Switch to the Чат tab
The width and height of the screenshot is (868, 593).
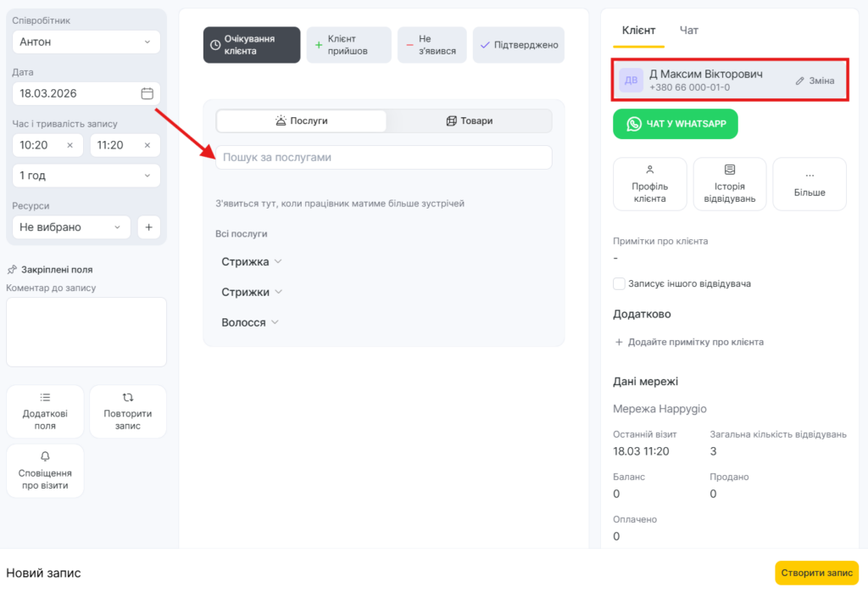(688, 31)
